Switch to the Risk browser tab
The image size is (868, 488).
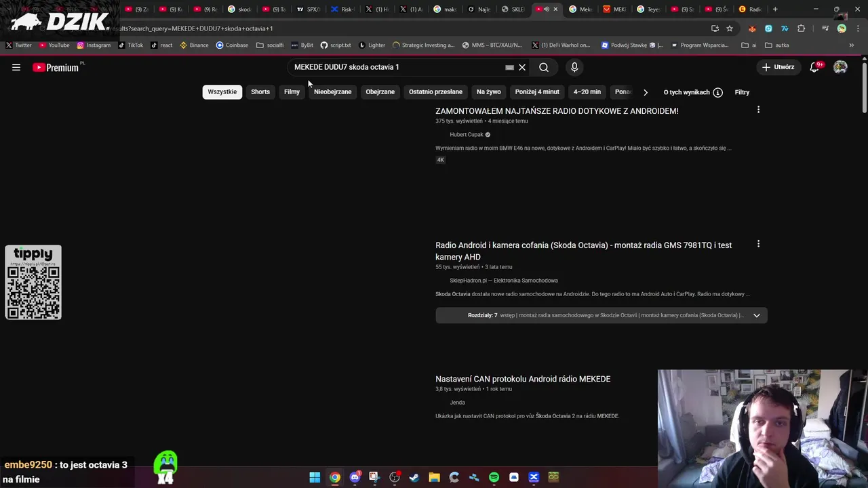pos(342,9)
